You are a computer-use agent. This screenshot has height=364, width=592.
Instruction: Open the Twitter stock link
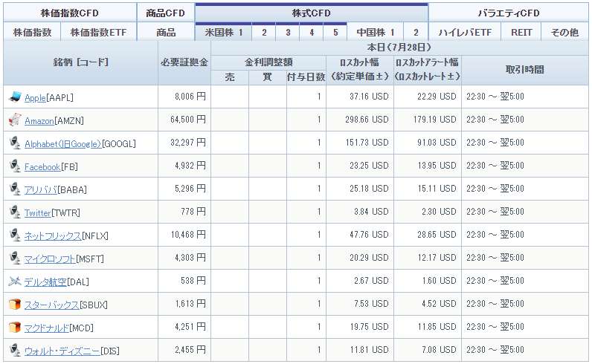(37, 212)
